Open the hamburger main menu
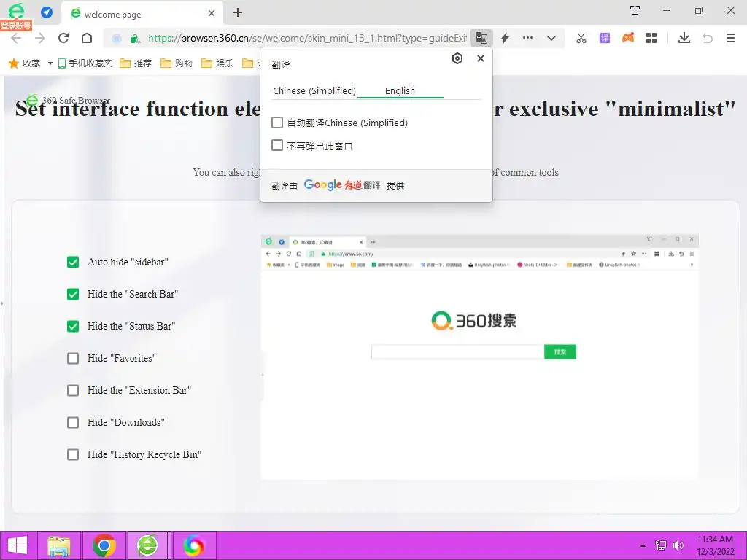The image size is (747, 560). click(731, 38)
